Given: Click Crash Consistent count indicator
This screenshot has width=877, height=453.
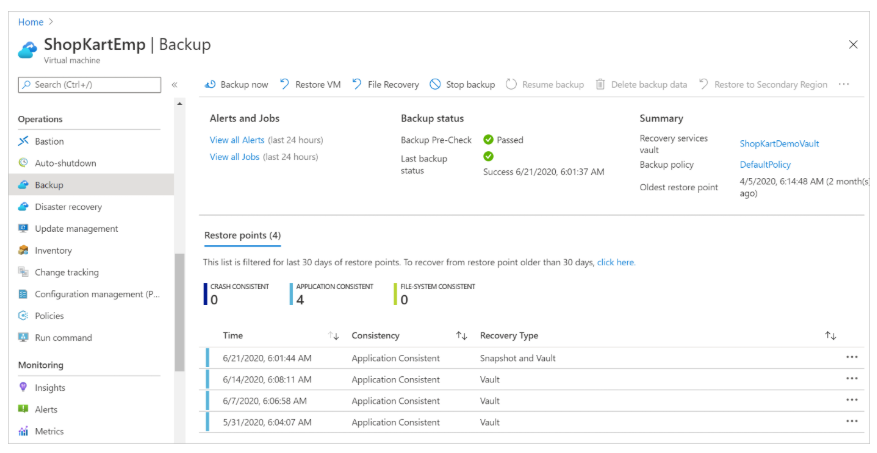Looking at the screenshot, I should (236, 294).
